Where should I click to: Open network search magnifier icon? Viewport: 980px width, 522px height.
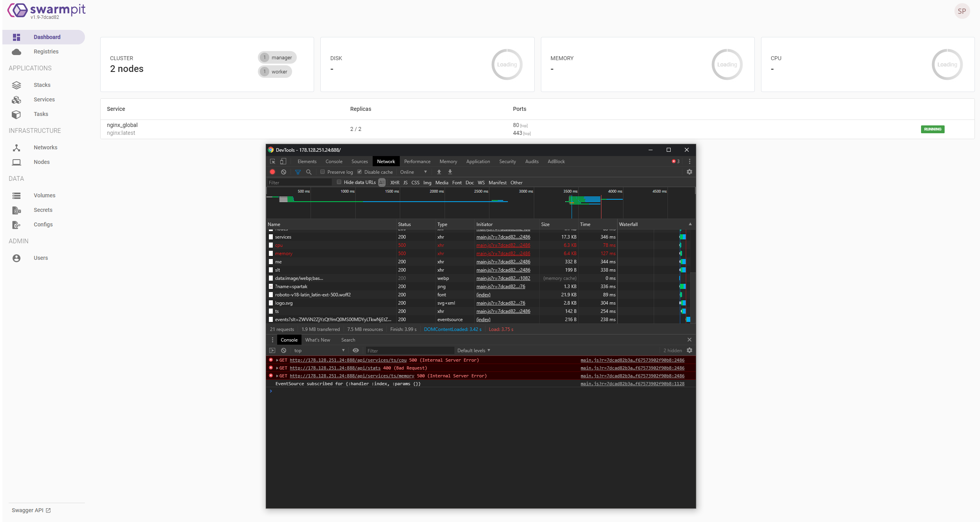click(309, 172)
